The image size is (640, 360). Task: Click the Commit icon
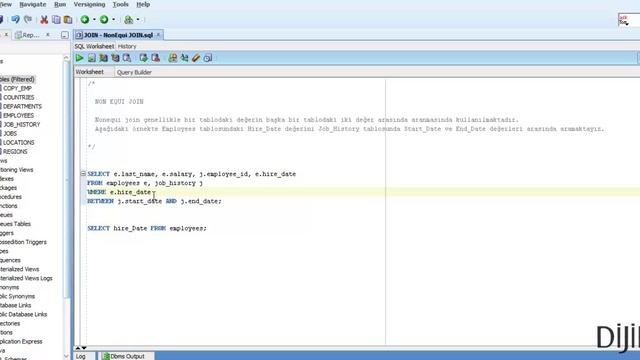coord(143,58)
